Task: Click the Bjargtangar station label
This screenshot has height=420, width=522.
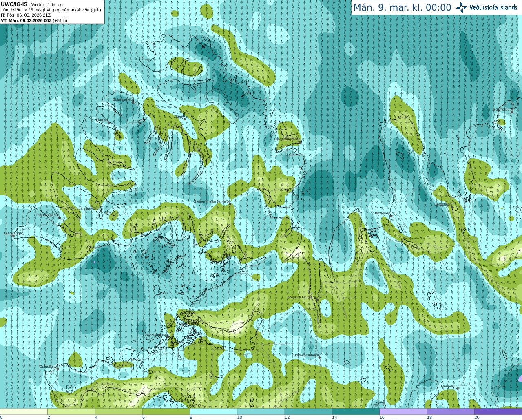Action: [x=13, y=233]
